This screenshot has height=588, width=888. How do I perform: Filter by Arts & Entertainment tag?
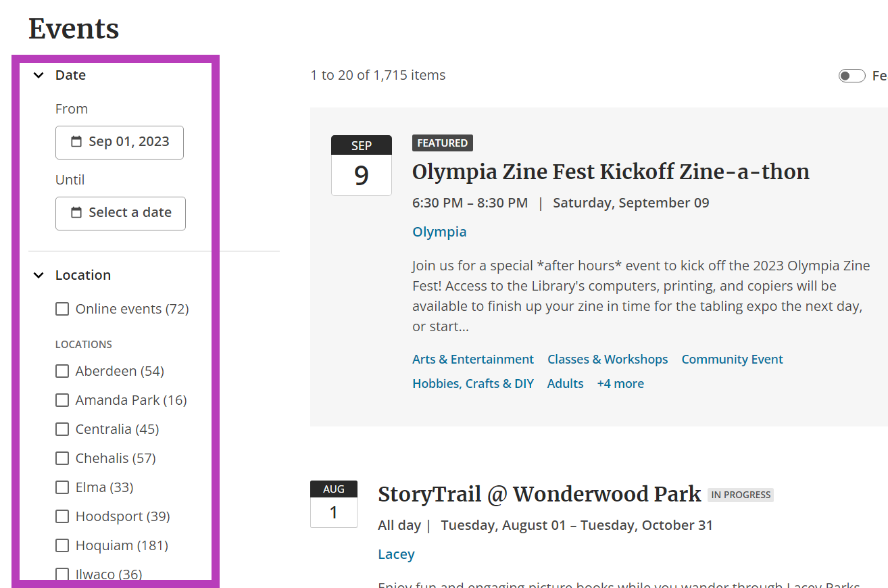tap(473, 359)
